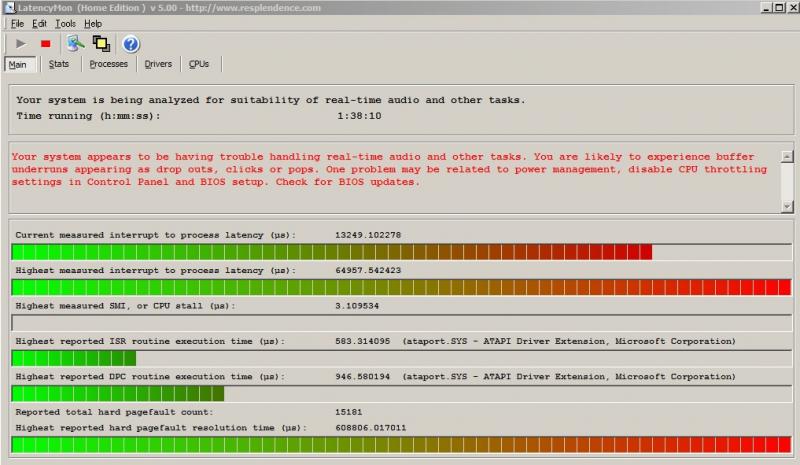This screenshot has width=800, height=465.
Task: Open the Tools menu
Action: pos(65,23)
